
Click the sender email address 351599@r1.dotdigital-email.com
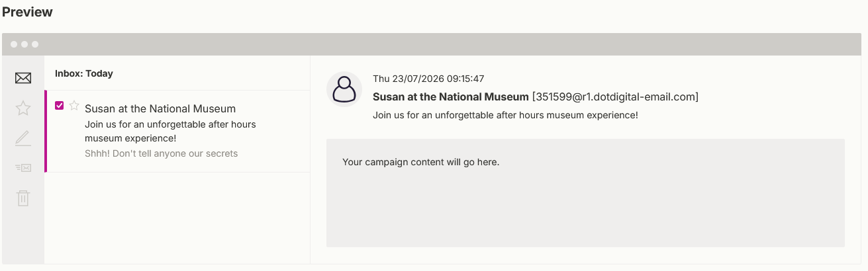(615, 97)
